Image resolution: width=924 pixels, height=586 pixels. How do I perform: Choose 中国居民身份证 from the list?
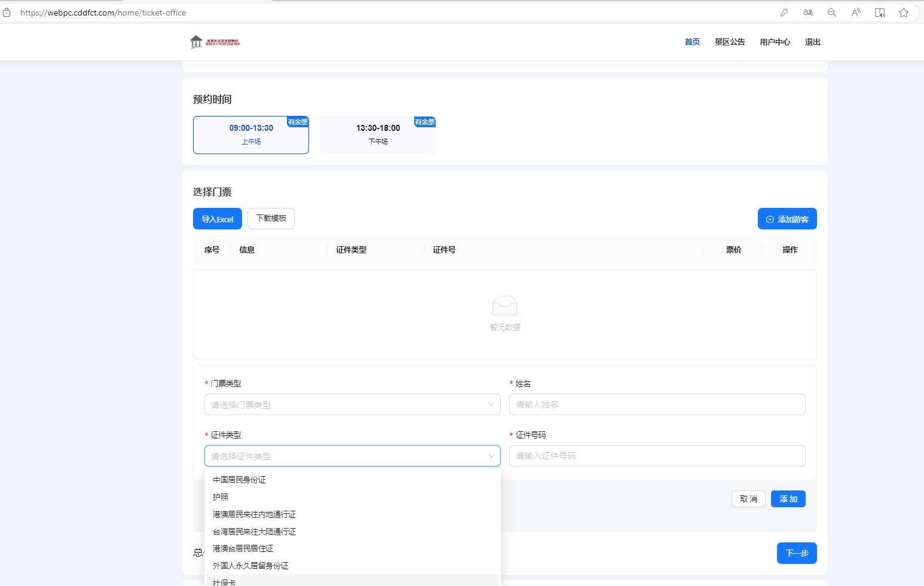click(240, 480)
